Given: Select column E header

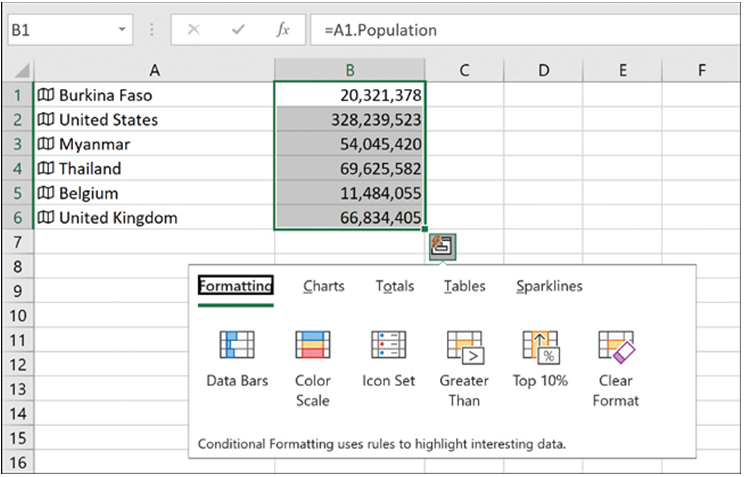Looking at the screenshot, I should [622, 70].
